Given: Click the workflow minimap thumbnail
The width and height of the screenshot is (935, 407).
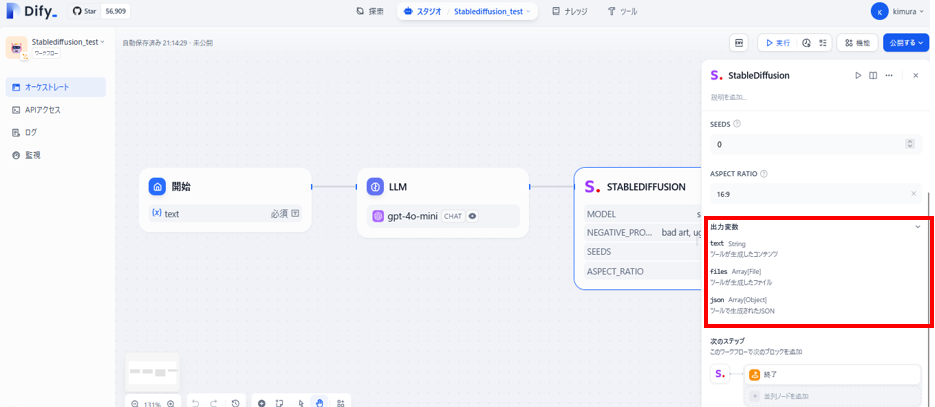Looking at the screenshot, I should [153, 372].
